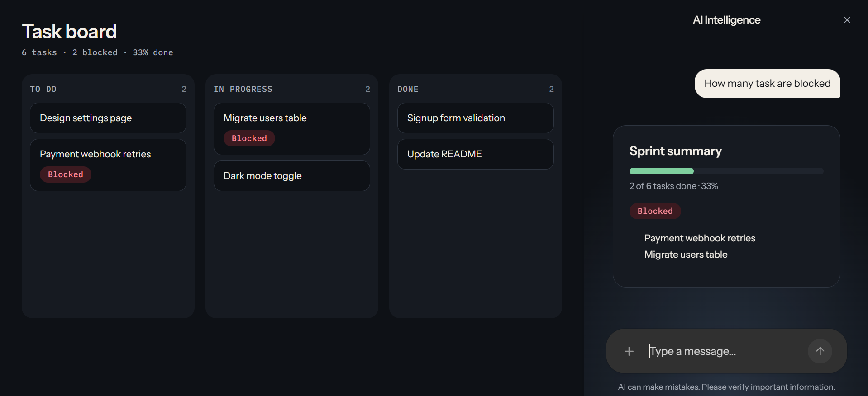
Task: Select Payment webhook retries in Sprint summary
Action: 700,238
